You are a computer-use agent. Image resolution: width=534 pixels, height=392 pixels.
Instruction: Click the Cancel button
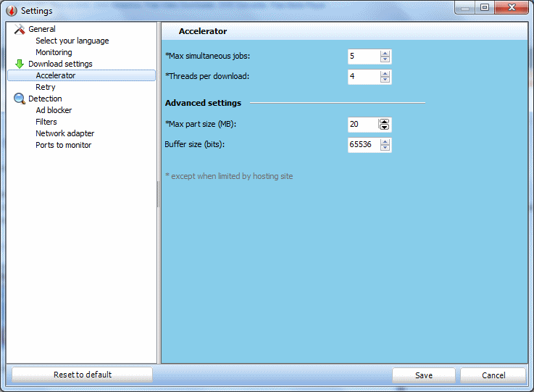[x=493, y=375]
